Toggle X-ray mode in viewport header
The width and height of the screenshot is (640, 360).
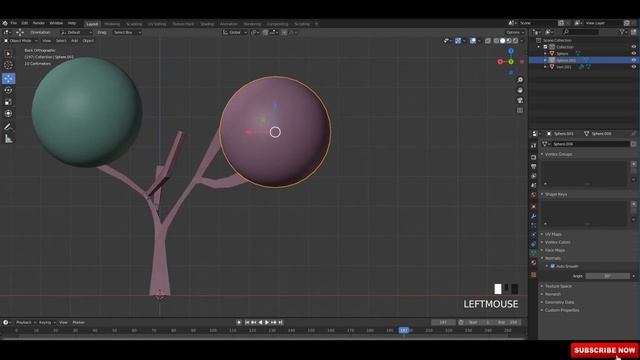pyautogui.click(x=488, y=40)
